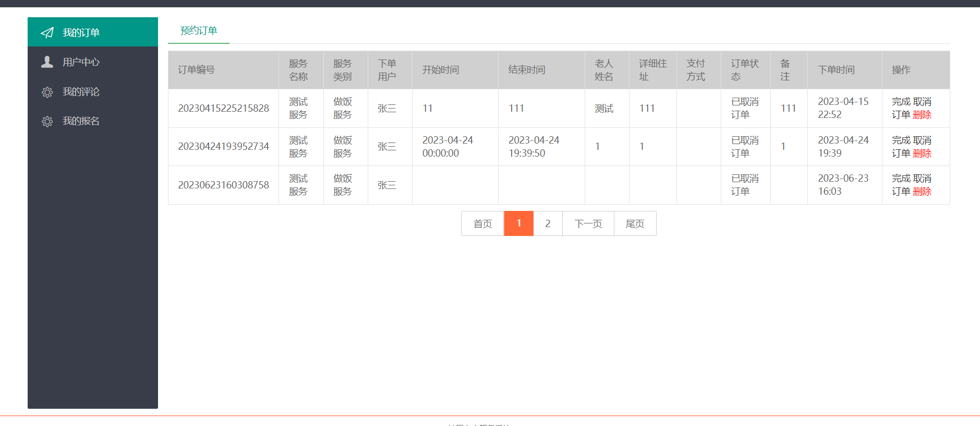Click 删除 for order 20230424193952734
Image resolution: width=980 pixels, height=426 pixels.
pyautogui.click(x=922, y=153)
